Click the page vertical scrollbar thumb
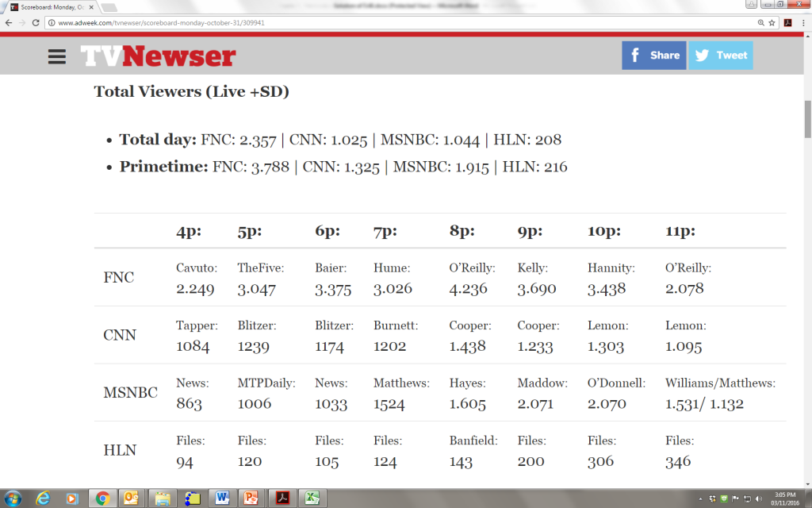This screenshot has width=812, height=508. pyautogui.click(x=807, y=119)
